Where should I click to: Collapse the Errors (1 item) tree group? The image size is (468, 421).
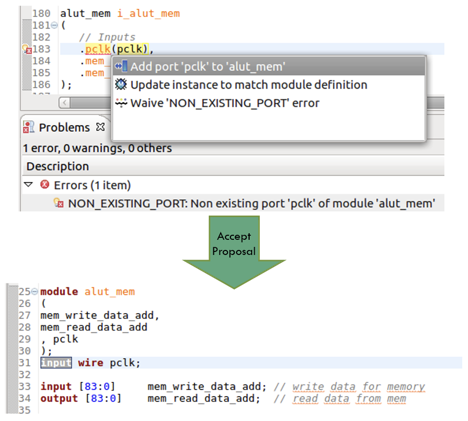pyautogui.click(x=29, y=184)
